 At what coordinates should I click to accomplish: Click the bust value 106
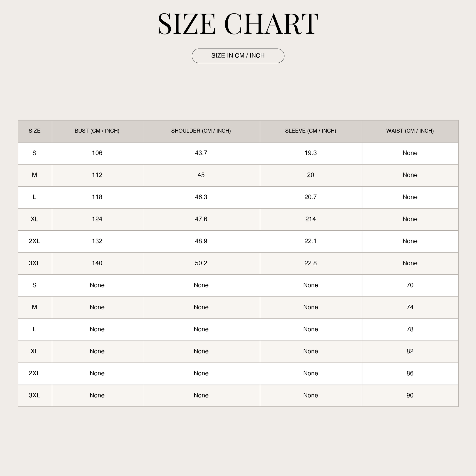coord(97,153)
